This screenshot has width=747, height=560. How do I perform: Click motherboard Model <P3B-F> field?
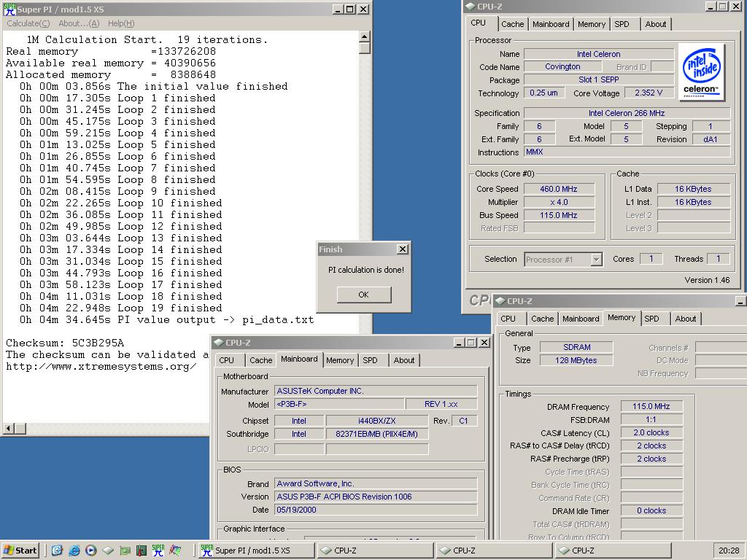(339, 404)
